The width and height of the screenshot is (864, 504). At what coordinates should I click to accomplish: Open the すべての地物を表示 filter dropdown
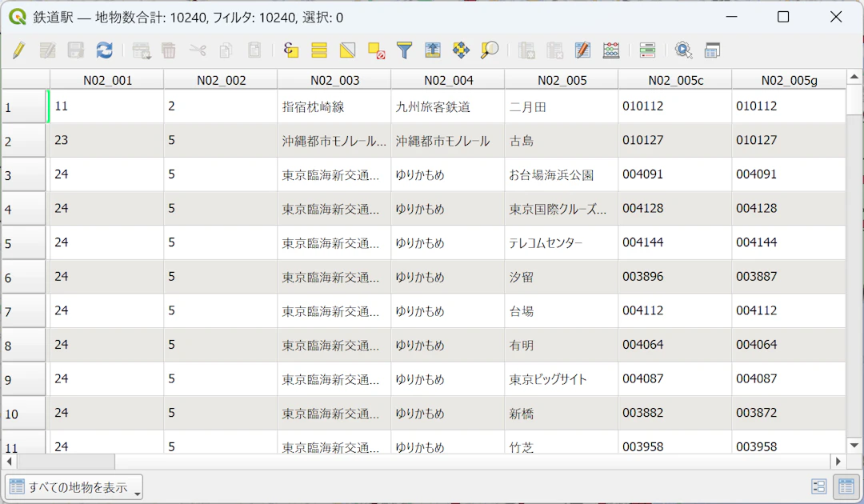(x=74, y=487)
